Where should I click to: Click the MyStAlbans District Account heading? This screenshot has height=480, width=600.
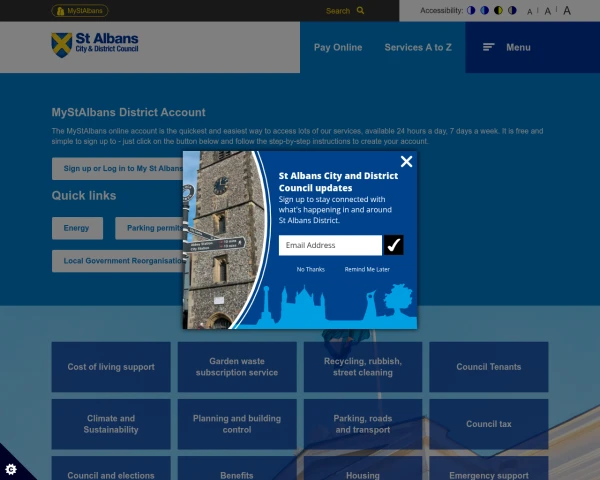[129, 112]
